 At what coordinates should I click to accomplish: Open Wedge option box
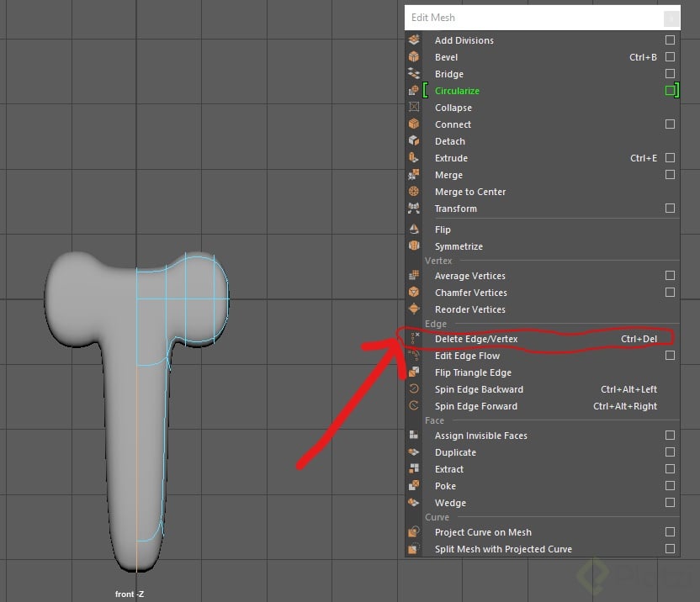(670, 503)
